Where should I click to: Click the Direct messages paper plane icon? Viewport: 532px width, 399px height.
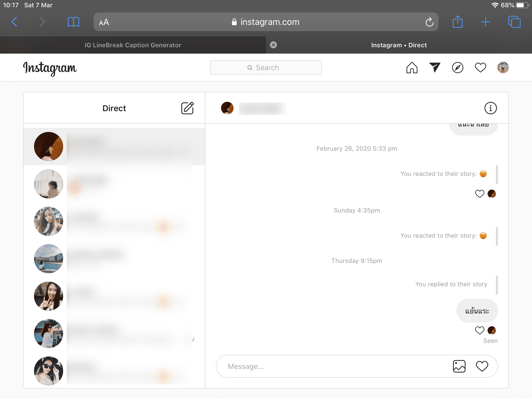[435, 68]
